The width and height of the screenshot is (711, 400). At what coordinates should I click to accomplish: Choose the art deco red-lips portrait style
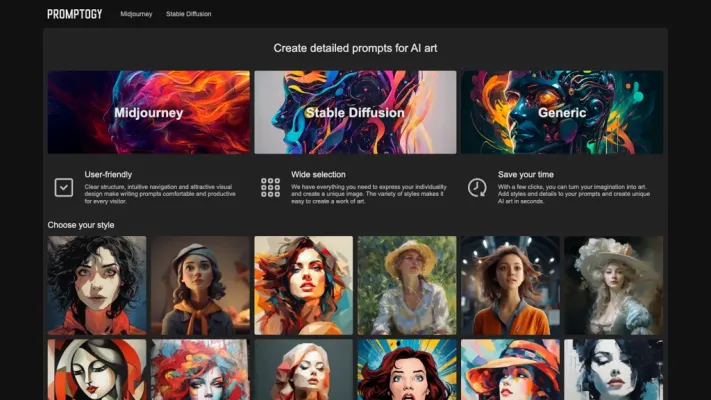point(96,370)
